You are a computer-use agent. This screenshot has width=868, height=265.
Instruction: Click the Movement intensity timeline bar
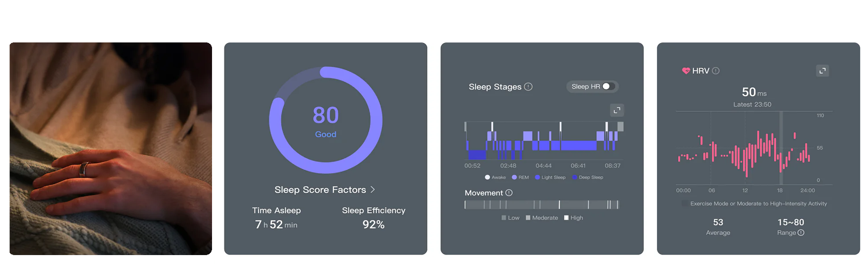541,205
